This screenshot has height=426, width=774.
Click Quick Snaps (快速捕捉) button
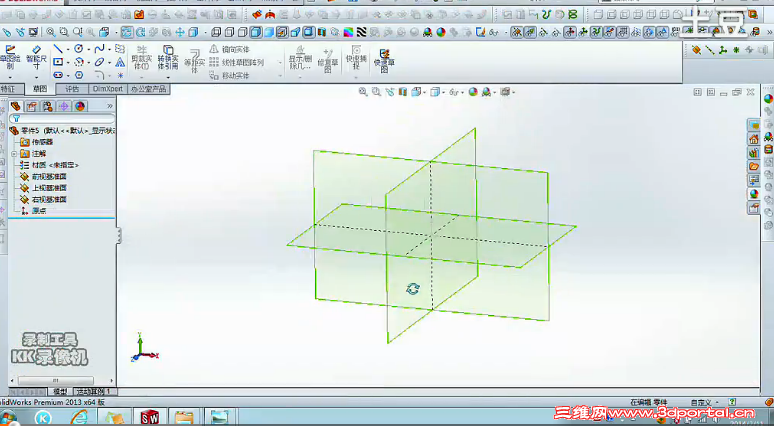point(356,59)
